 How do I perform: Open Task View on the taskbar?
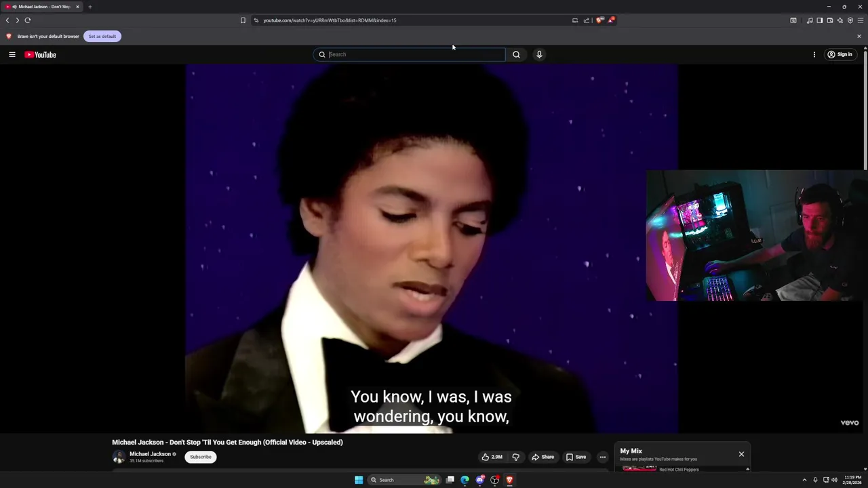(450, 480)
